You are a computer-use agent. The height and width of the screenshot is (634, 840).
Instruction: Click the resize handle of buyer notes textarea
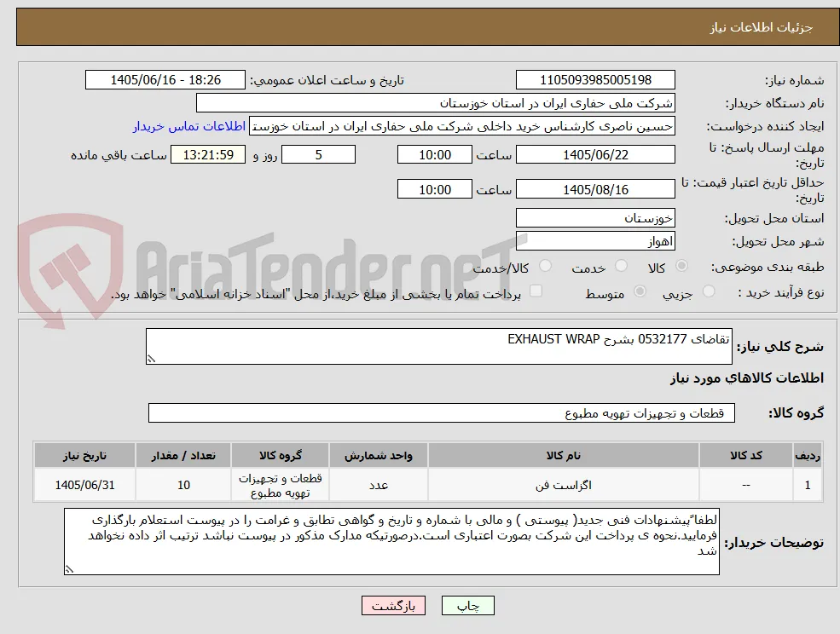(69, 570)
